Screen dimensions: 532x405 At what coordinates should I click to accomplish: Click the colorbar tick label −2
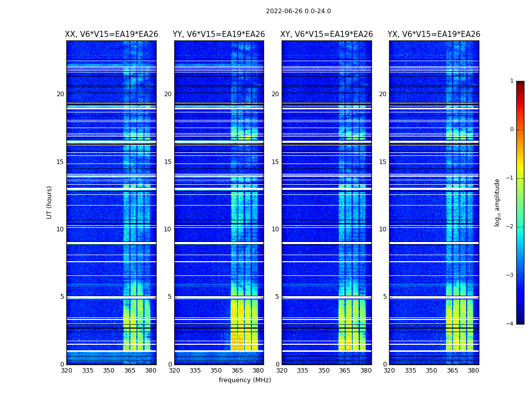(510, 226)
